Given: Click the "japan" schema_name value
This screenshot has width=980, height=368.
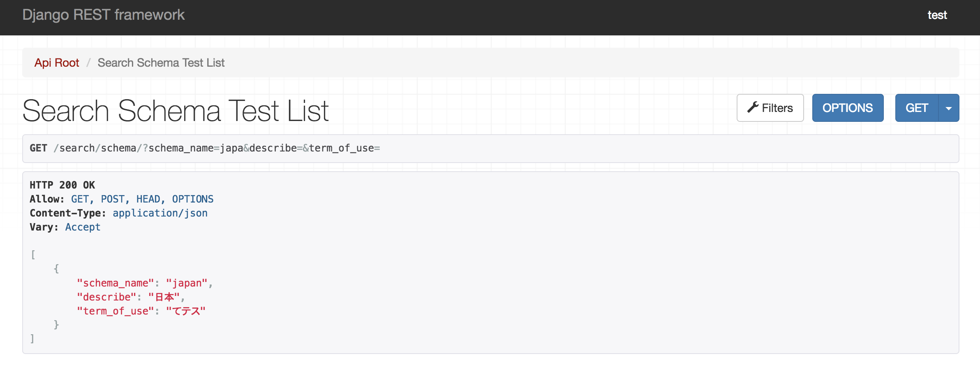Looking at the screenshot, I should pyautogui.click(x=187, y=283).
